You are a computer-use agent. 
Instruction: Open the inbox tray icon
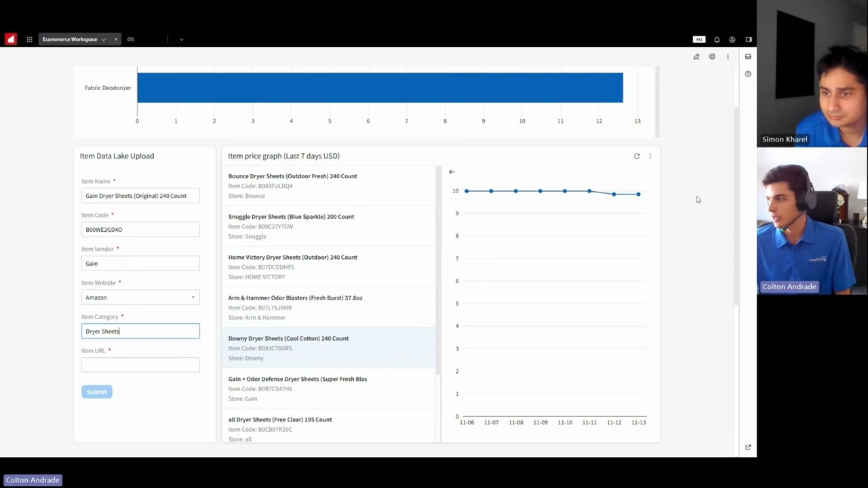[748, 56]
